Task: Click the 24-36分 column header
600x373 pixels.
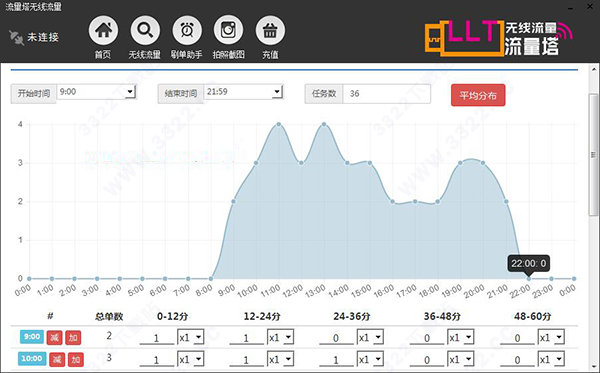Action: (x=352, y=316)
